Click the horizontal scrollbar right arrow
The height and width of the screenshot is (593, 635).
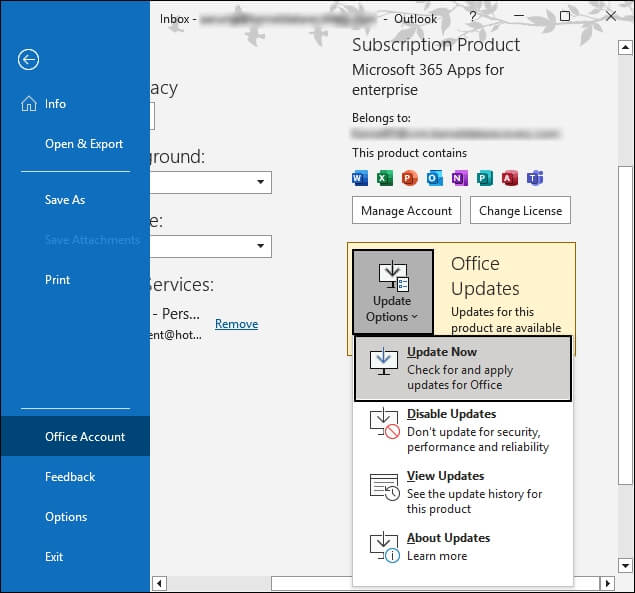pos(607,583)
